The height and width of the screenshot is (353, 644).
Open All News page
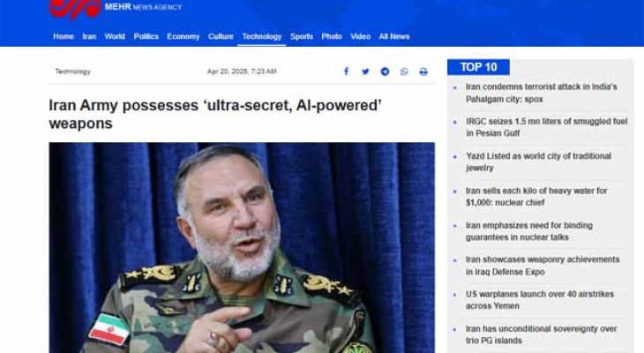393,36
